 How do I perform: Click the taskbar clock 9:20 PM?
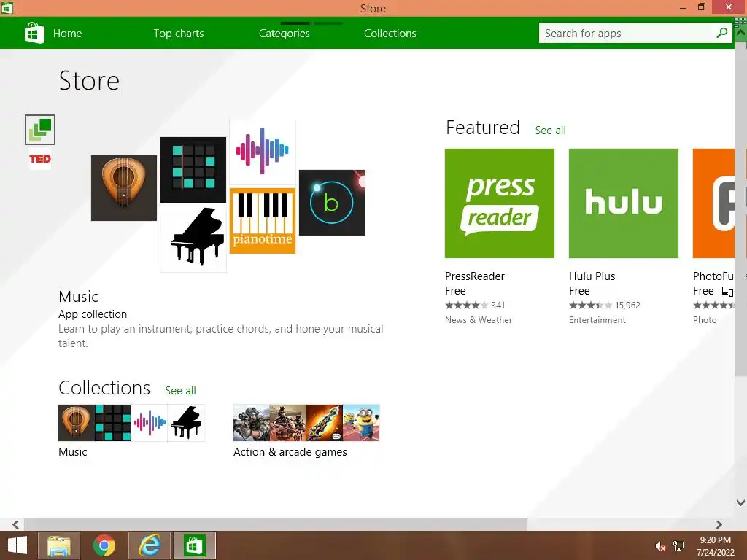point(716,540)
